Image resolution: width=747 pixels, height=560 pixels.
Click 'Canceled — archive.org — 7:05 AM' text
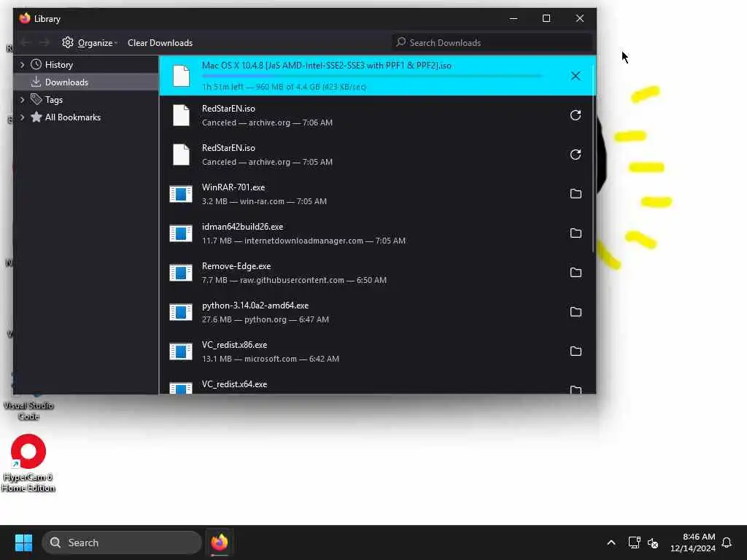click(x=267, y=162)
